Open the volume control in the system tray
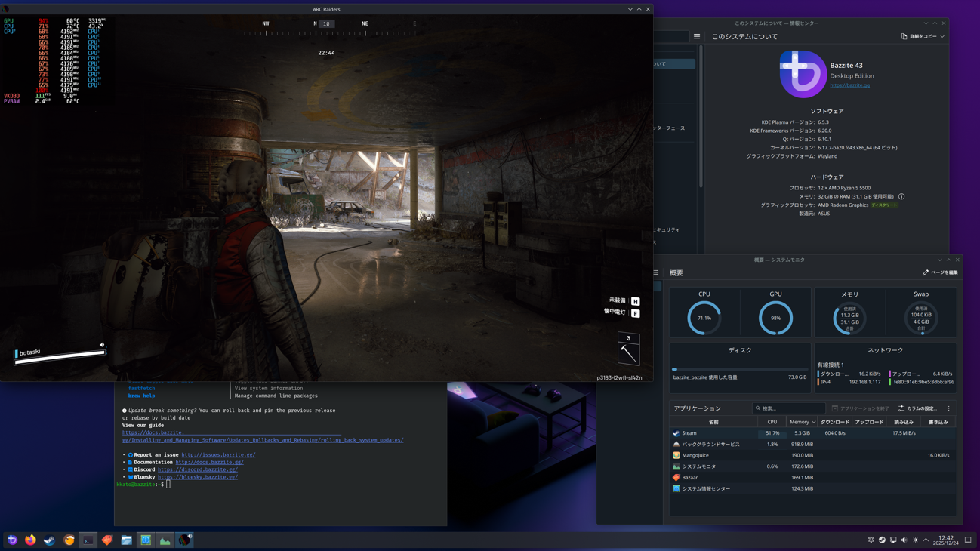Screen dimensions: 980x551 904,540
